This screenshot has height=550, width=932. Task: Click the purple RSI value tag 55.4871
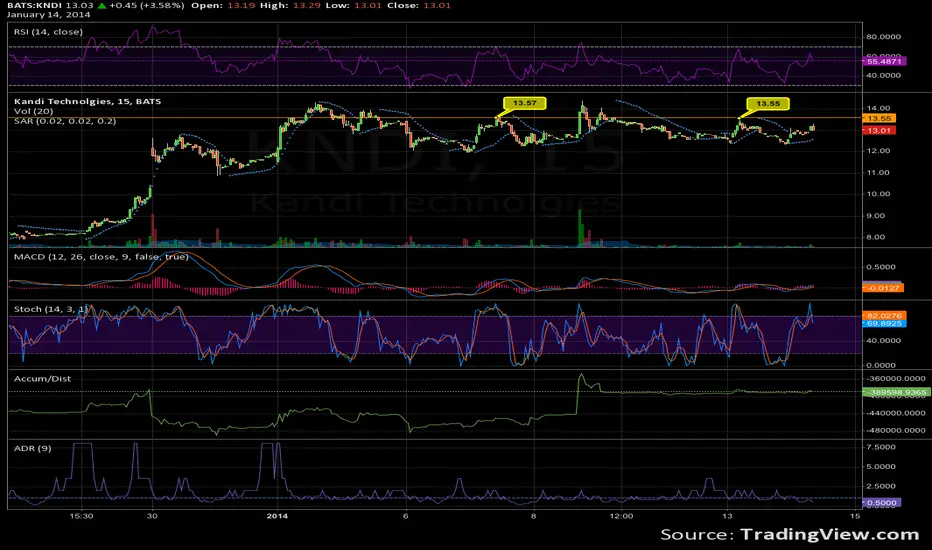(x=884, y=61)
